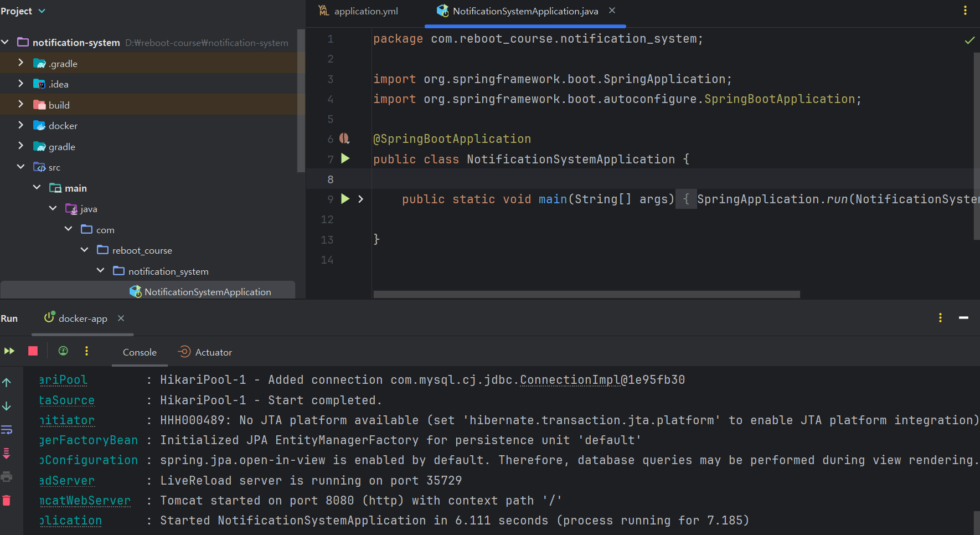Toggle scroll to end of console
The width and height of the screenshot is (980, 535).
point(7,454)
